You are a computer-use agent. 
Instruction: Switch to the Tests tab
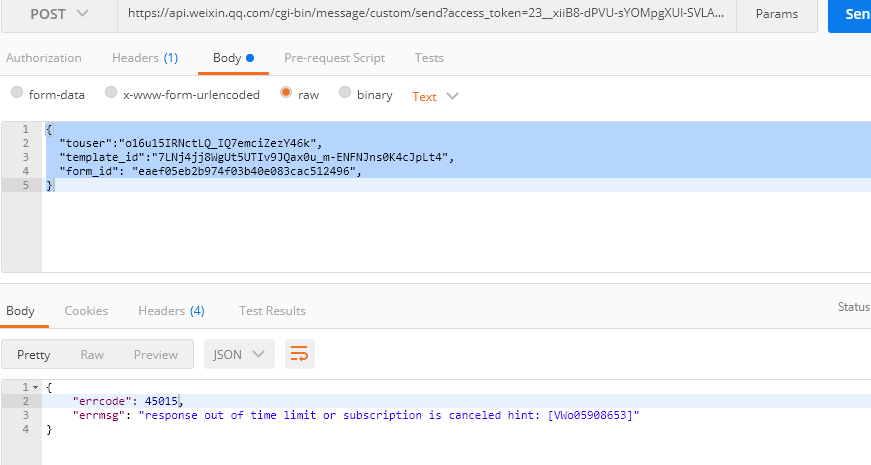point(429,58)
